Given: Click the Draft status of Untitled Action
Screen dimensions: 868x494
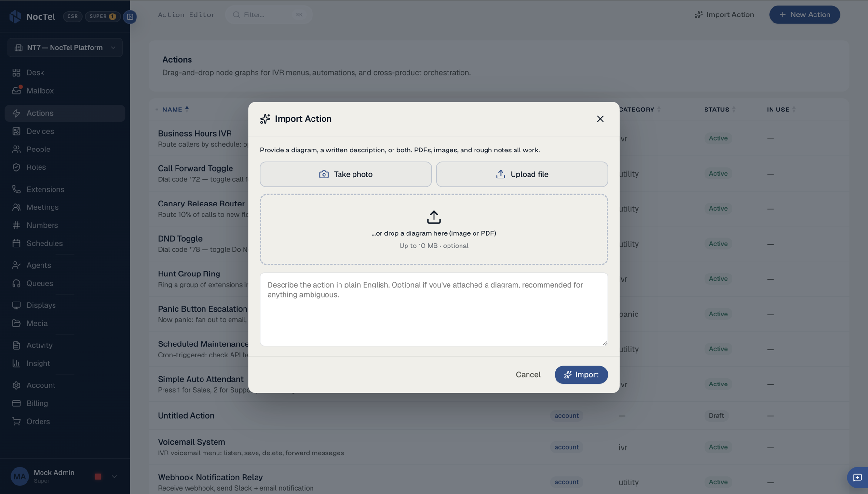Looking at the screenshot, I should (x=716, y=416).
